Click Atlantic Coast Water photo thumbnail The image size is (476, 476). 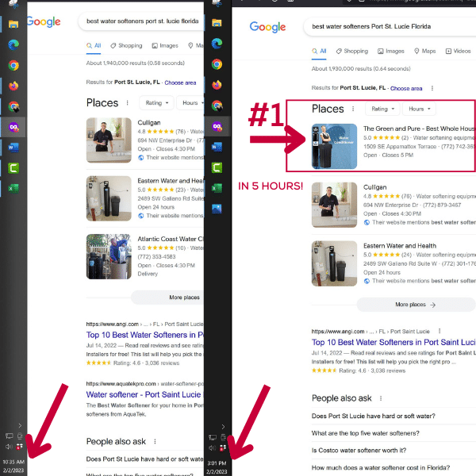click(x=109, y=256)
